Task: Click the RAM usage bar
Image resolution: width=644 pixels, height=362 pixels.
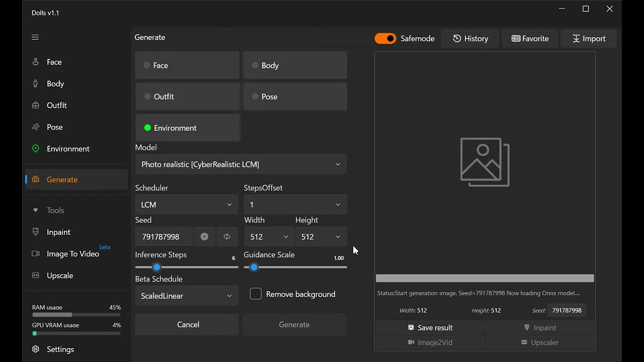Action: coord(76,315)
